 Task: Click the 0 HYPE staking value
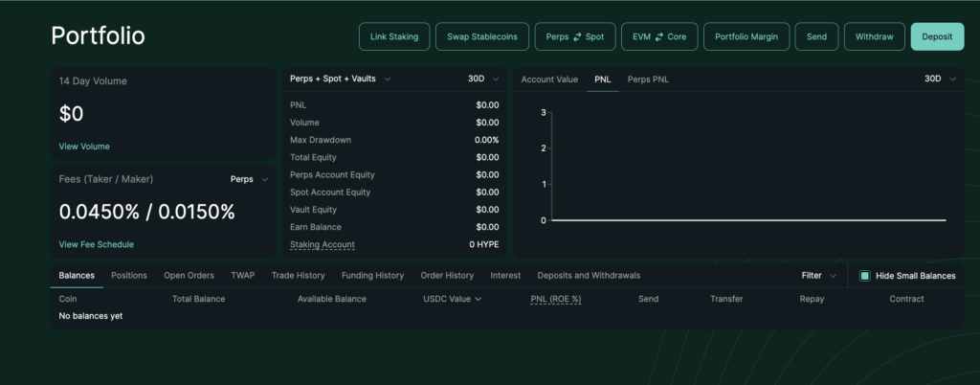(484, 244)
